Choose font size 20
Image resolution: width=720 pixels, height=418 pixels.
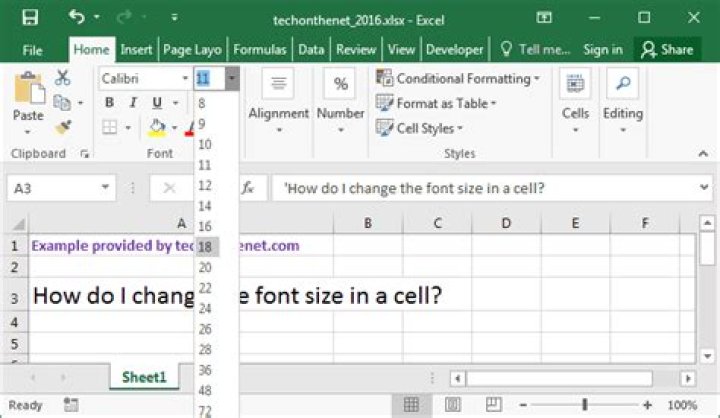205,267
